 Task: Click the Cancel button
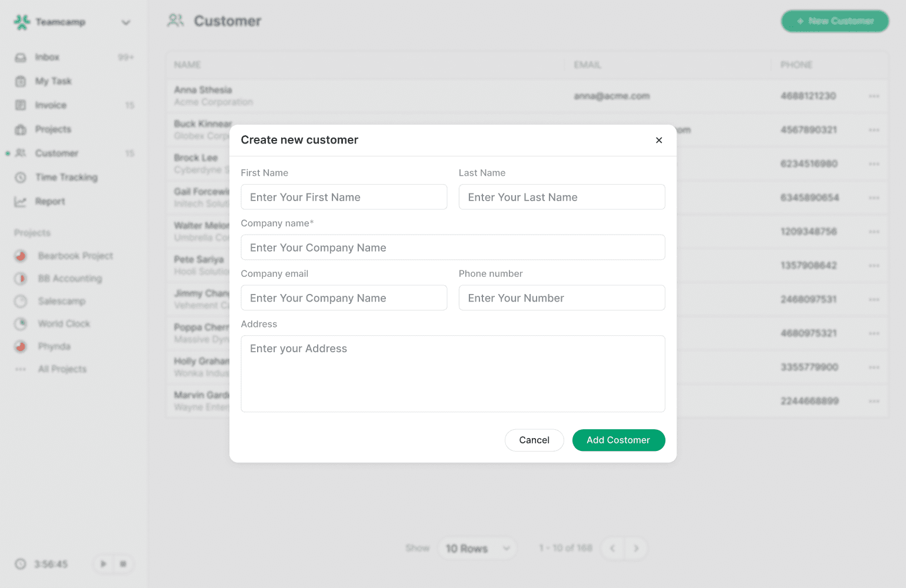(534, 440)
